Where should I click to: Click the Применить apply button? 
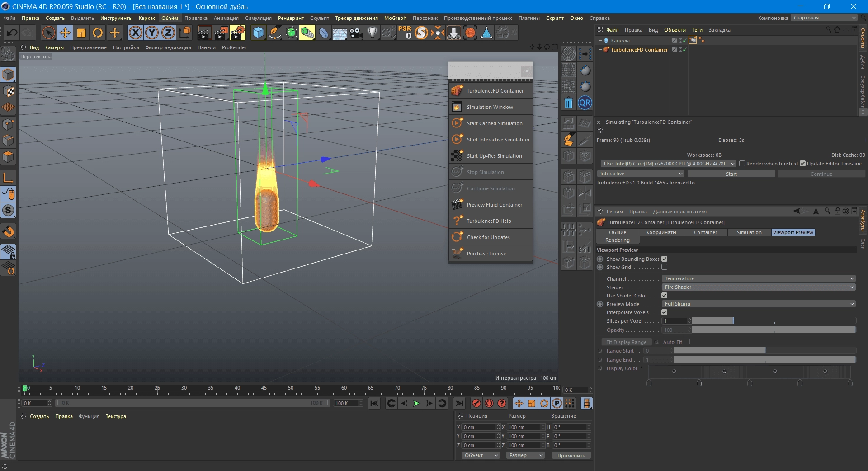pos(571,456)
